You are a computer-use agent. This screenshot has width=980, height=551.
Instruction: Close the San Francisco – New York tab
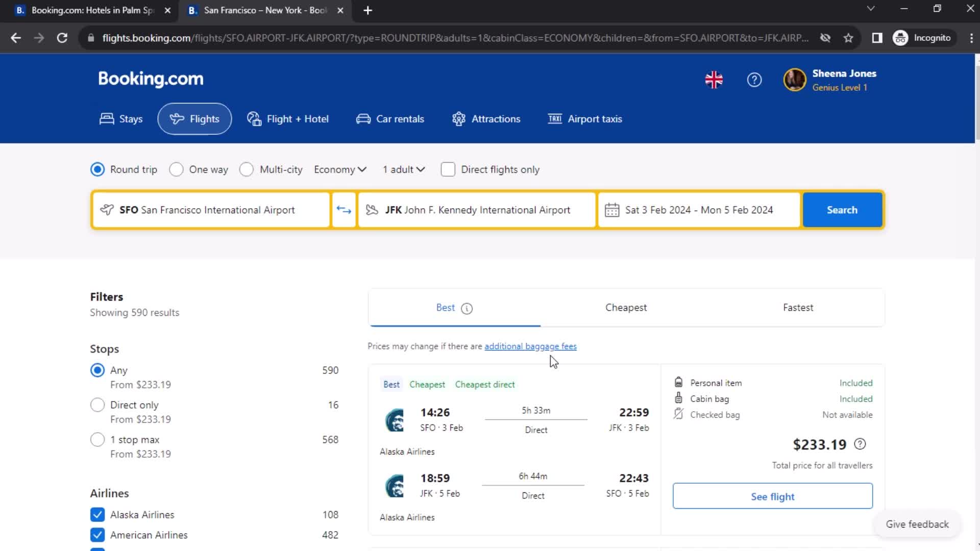[x=340, y=10]
